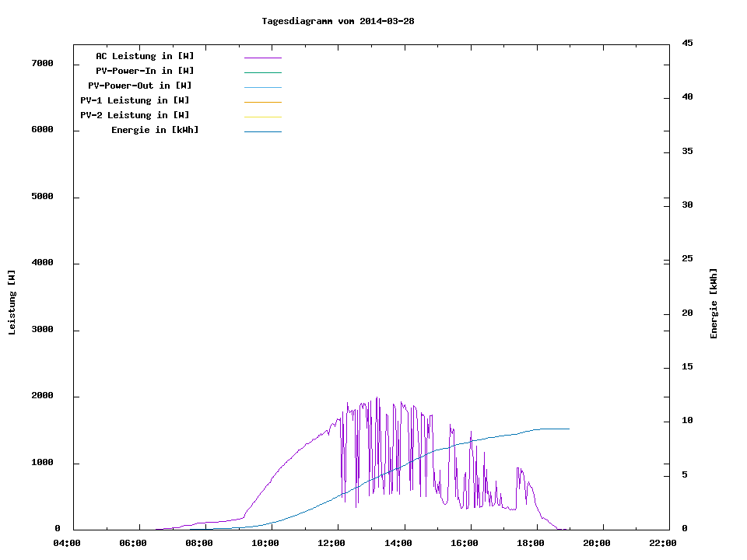Select the 04:00 time axis label
This screenshot has height=560, width=747.
[67, 543]
